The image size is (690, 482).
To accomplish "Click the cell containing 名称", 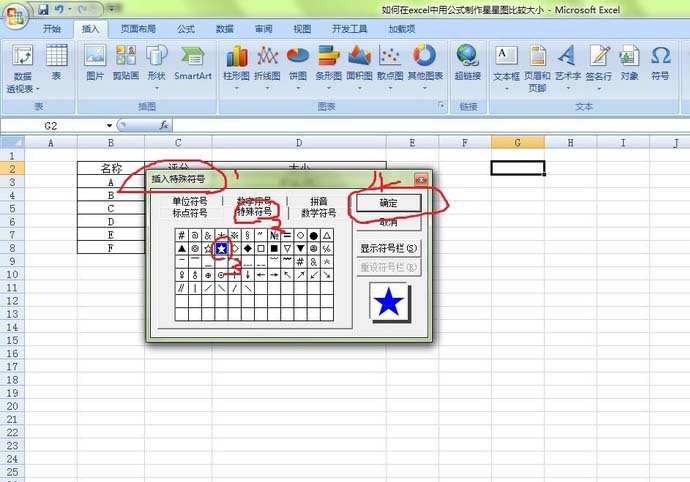I will [111, 168].
